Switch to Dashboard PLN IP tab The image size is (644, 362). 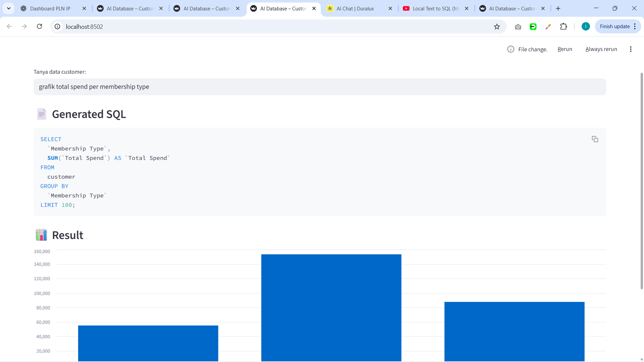point(50,8)
